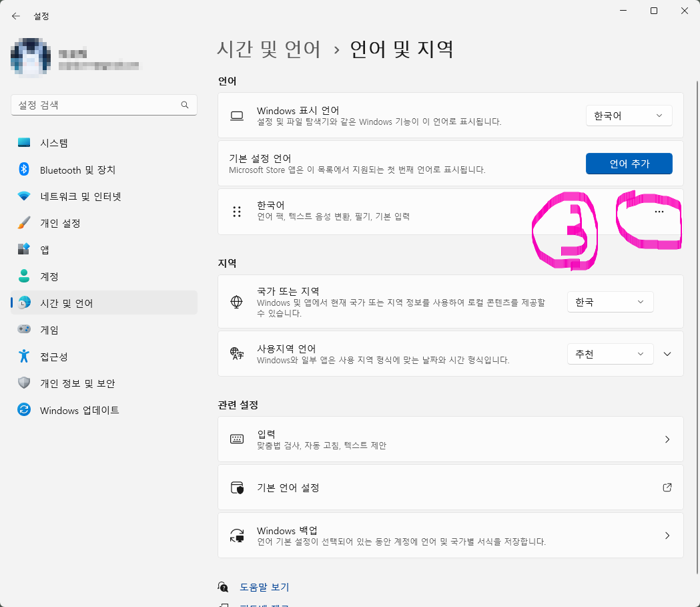Go to 네트워크 및 인터넷 page

pos(104,196)
